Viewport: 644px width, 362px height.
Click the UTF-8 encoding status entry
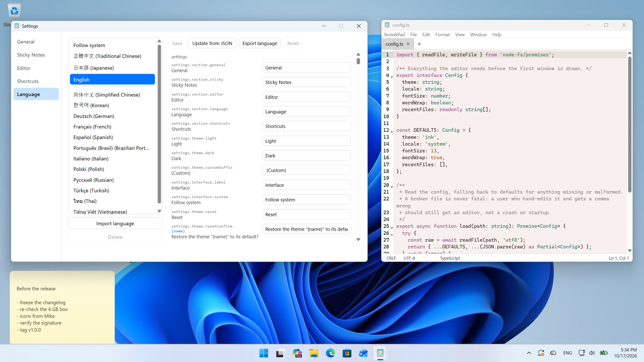coord(409,258)
